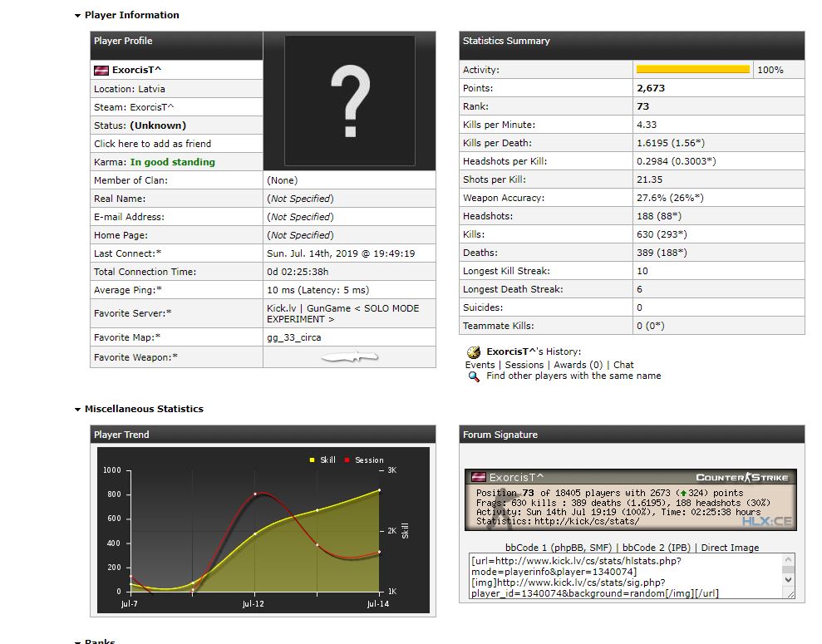
Task: Open the Chat history link
Action: pyautogui.click(x=623, y=365)
